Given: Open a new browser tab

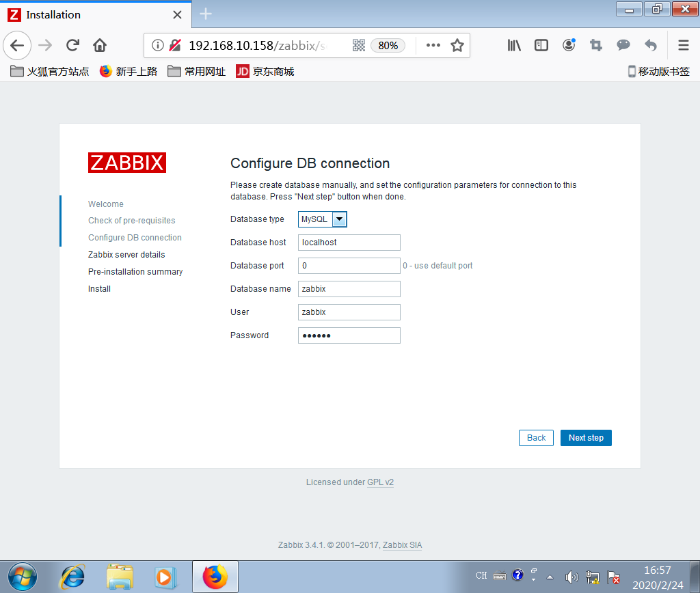Looking at the screenshot, I should pyautogui.click(x=205, y=14).
